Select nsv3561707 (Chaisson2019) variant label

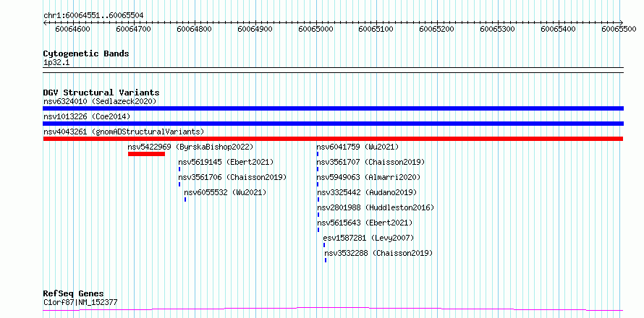coord(370,162)
